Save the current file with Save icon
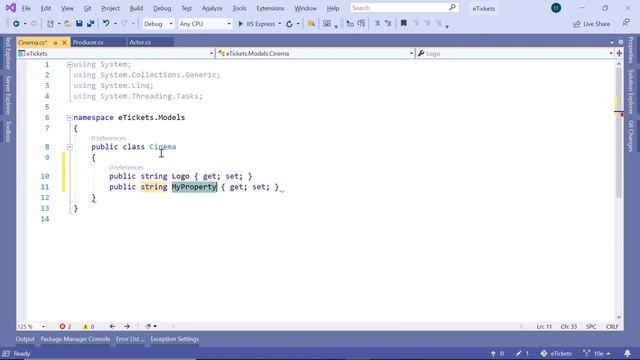The height and width of the screenshot is (360, 640). (x=79, y=24)
